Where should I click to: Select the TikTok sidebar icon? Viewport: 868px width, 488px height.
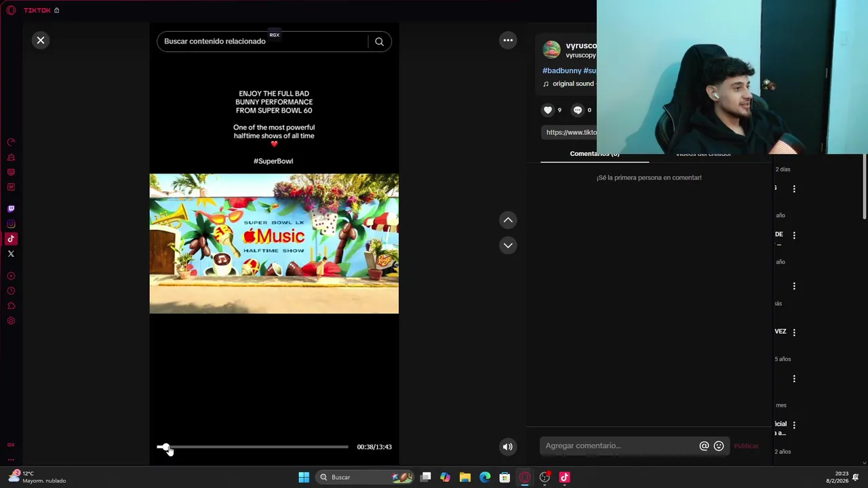[11, 239]
